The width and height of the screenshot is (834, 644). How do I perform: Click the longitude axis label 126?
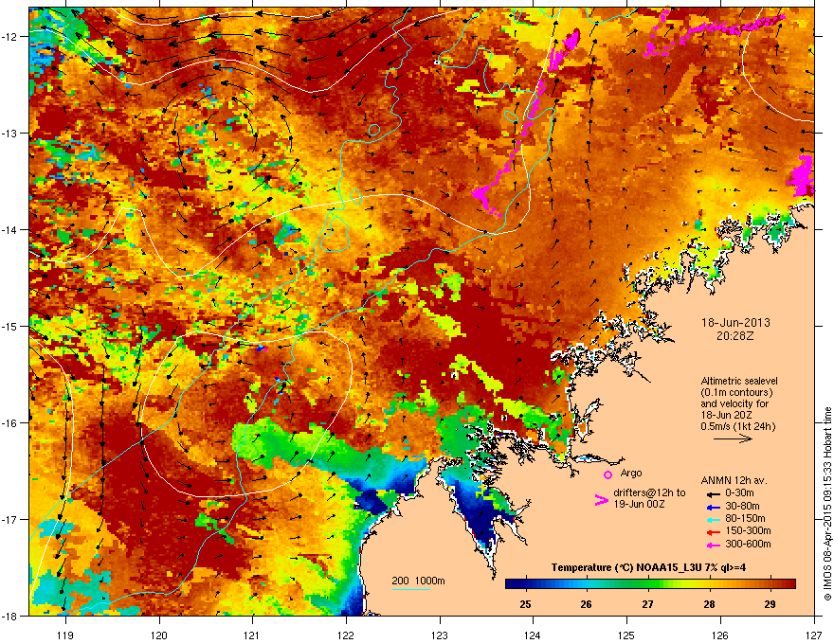[720, 635]
